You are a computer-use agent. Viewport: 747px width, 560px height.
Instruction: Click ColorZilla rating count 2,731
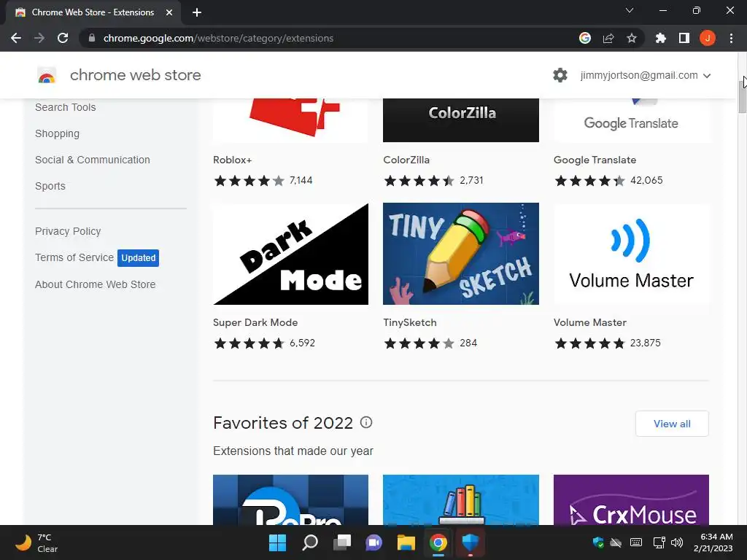pos(471,181)
